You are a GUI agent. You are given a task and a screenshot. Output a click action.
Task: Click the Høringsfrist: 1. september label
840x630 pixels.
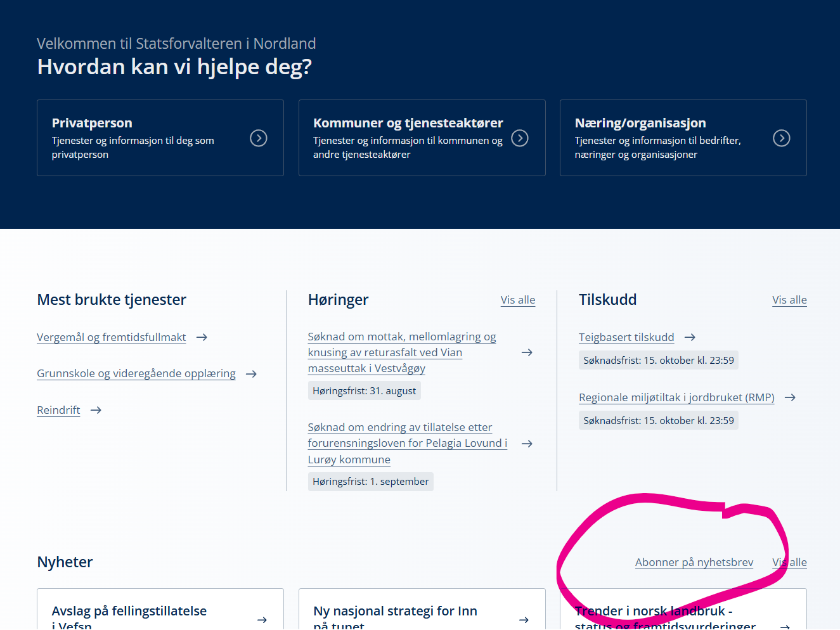(371, 482)
